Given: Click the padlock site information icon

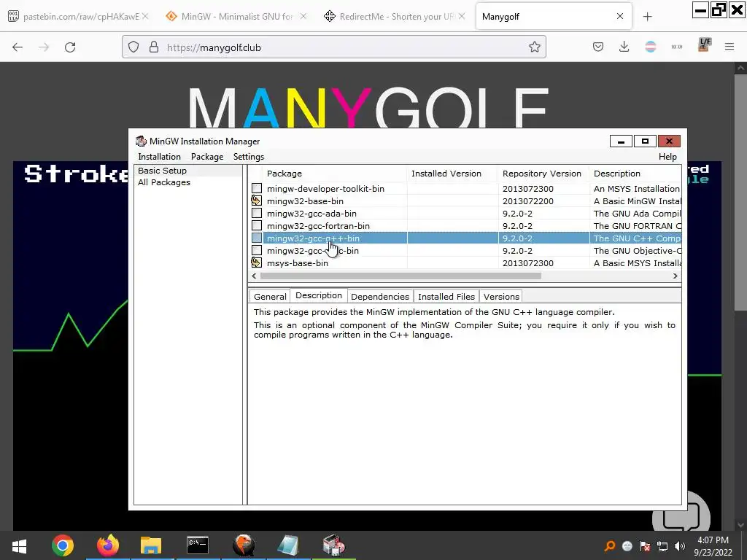Looking at the screenshot, I should click(x=153, y=47).
